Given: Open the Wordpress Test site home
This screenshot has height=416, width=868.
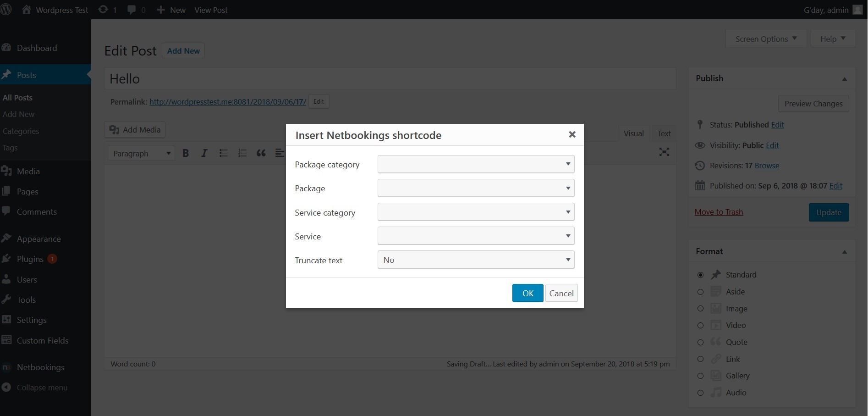Looking at the screenshot, I should pos(55,10).
